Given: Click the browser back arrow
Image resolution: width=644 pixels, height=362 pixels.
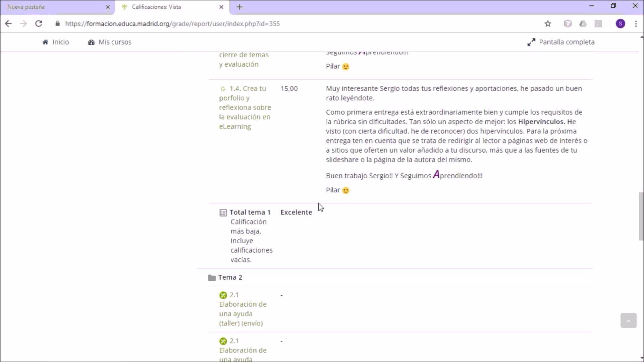Looking at the screenshot, I should [8, 23].
